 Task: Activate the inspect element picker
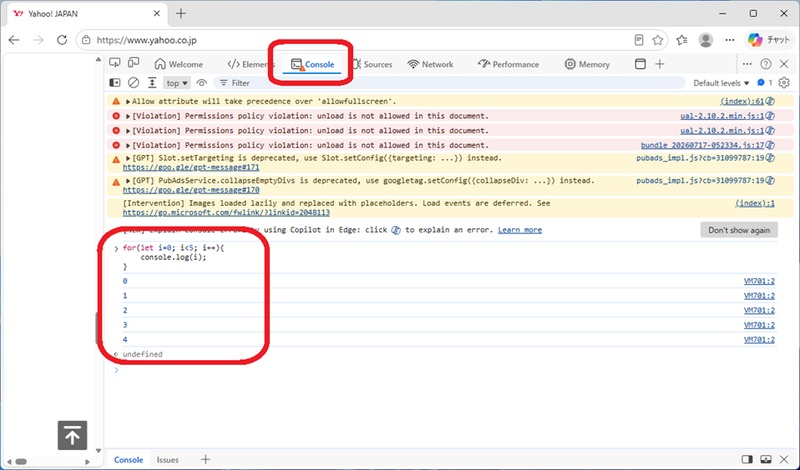(x=115, y=63)
